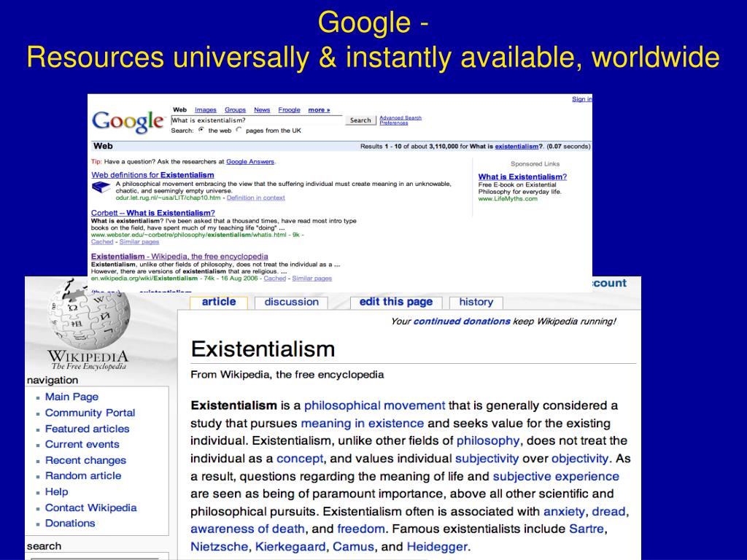Open Advanced Search link

[x=400, y=117]
